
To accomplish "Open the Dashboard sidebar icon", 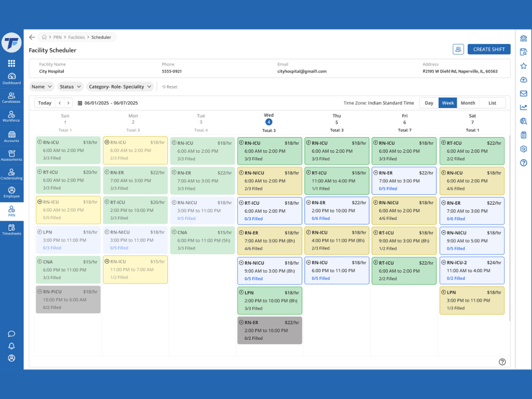I will [11, 79].
